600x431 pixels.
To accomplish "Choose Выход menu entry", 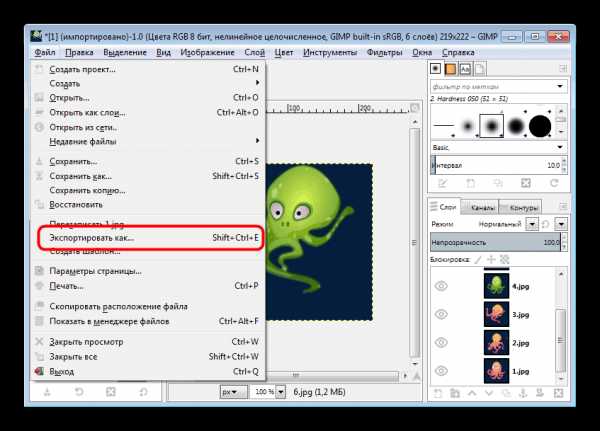I will pos(148,371).
